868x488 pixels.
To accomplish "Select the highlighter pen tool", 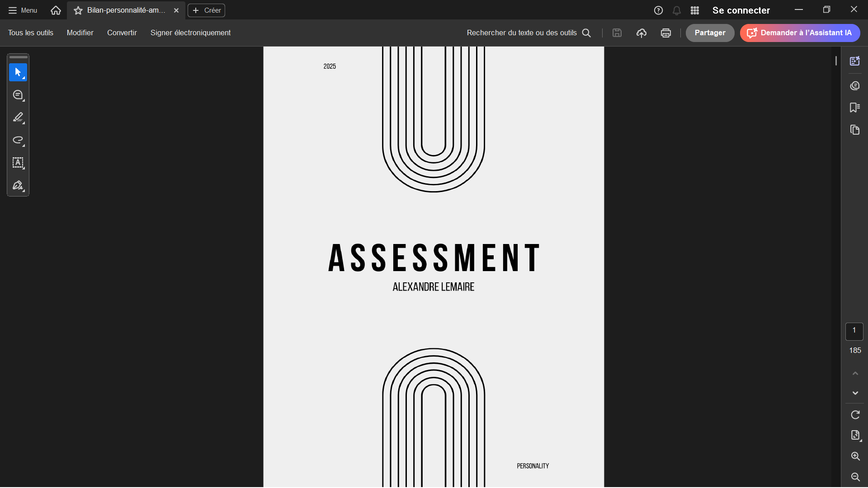I will tap(18, 117).
